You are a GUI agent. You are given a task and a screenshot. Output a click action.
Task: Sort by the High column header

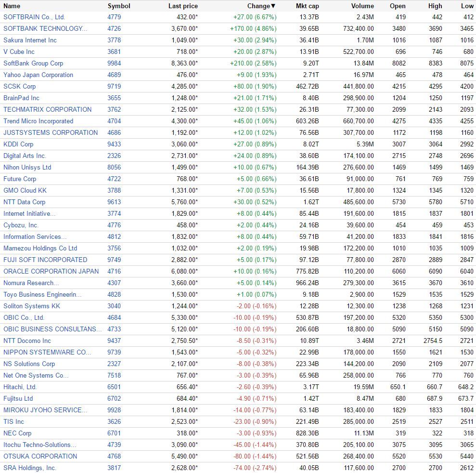click(x=435, y=6)
